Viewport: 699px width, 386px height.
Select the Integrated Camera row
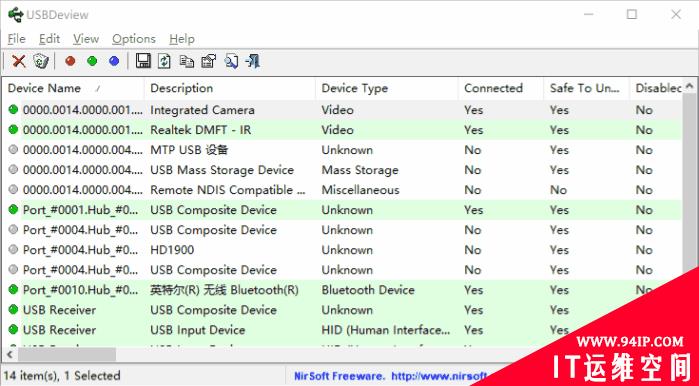(x=342, y=110)
